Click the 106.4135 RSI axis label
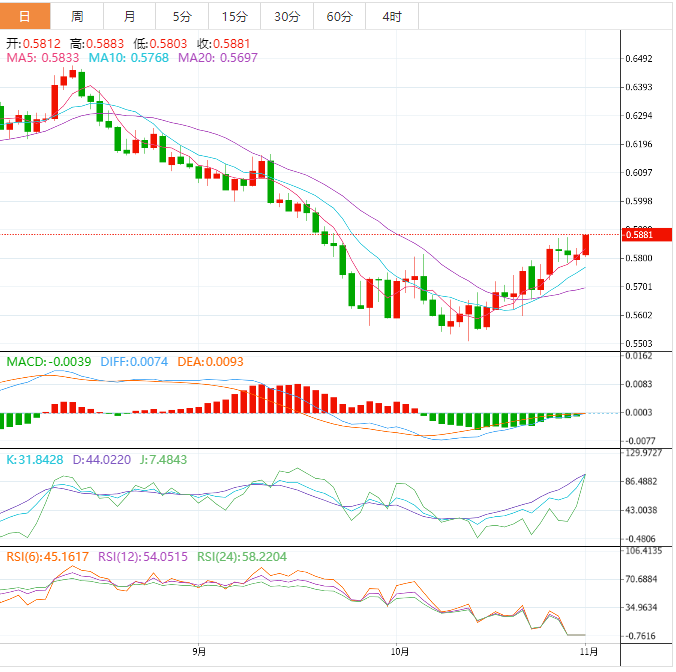This screenshot has width=676, height=672. pos(643,550)
